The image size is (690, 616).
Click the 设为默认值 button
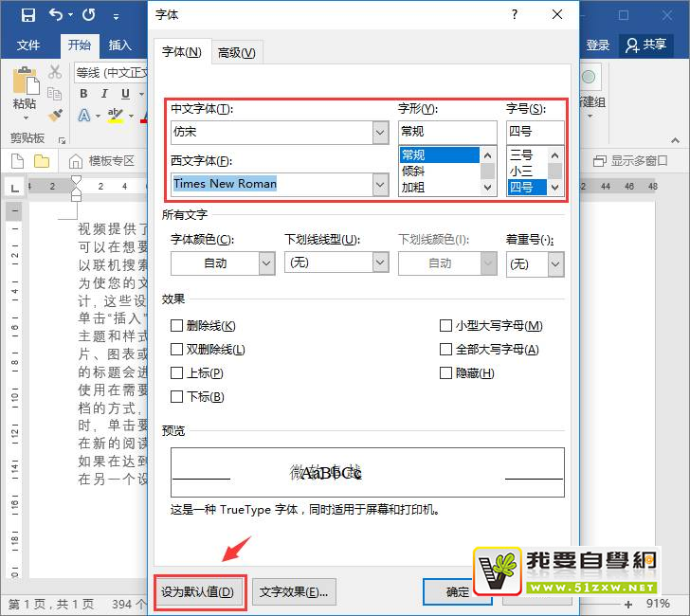(x=200, y=592)
